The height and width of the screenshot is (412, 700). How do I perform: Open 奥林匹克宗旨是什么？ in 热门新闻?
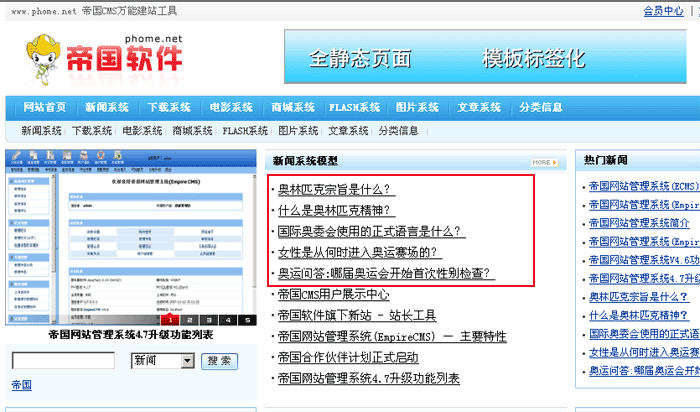click(639, 297)
